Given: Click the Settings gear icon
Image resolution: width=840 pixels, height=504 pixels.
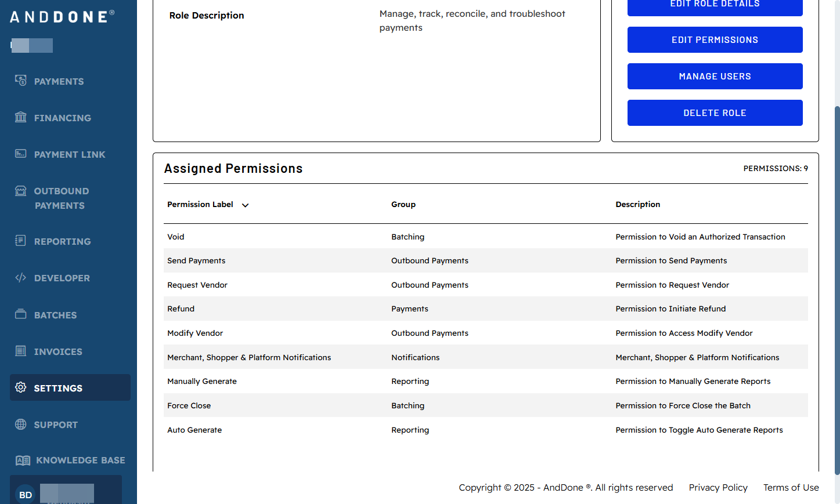Looking at the screenshot, I should click(21, 387).
